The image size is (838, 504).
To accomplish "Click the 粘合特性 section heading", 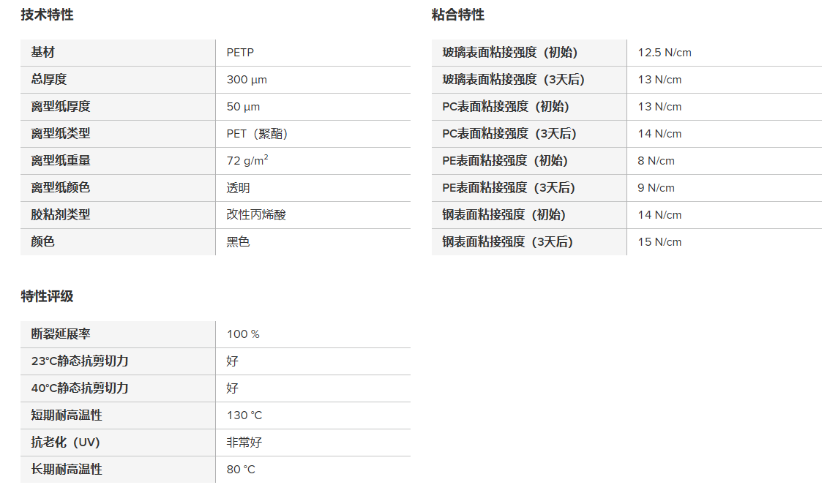I will (x=458, y=15).
